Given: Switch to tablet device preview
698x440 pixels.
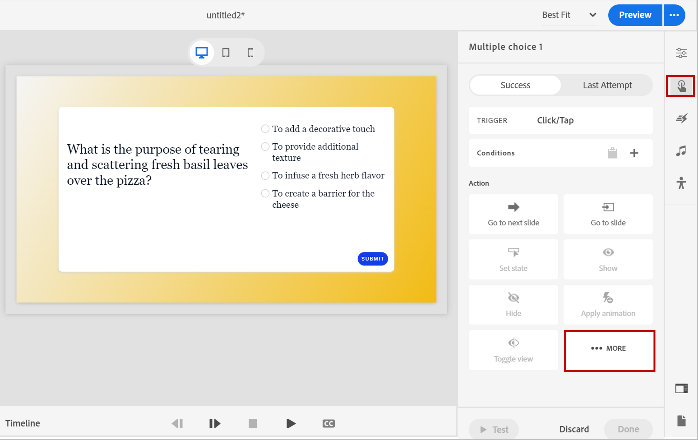Looking at the screenshot, I should (x=226, y=53).
